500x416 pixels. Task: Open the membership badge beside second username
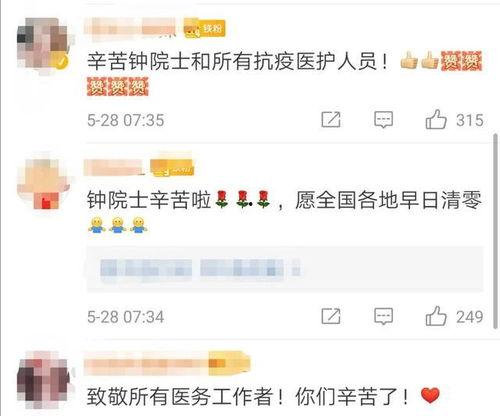pos(172,167)
